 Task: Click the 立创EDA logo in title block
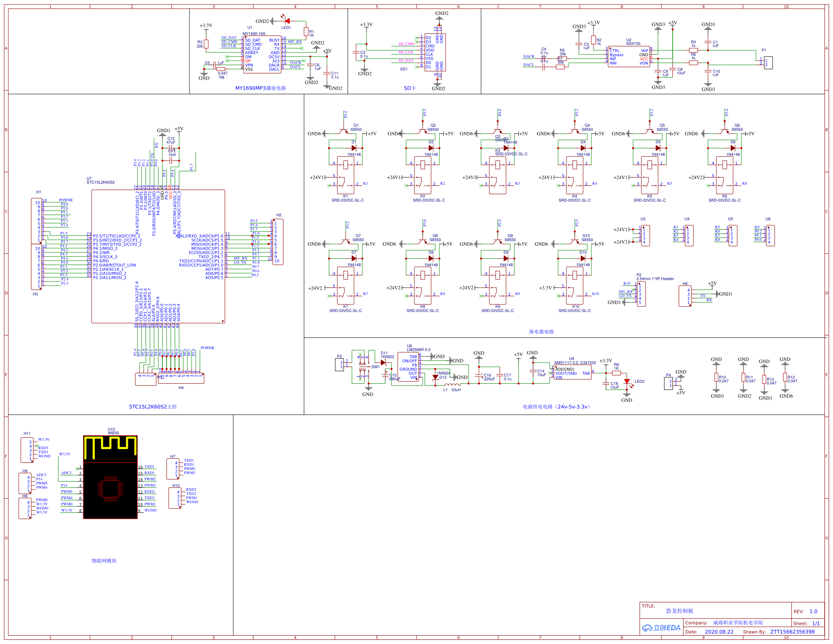click(661, 628)
